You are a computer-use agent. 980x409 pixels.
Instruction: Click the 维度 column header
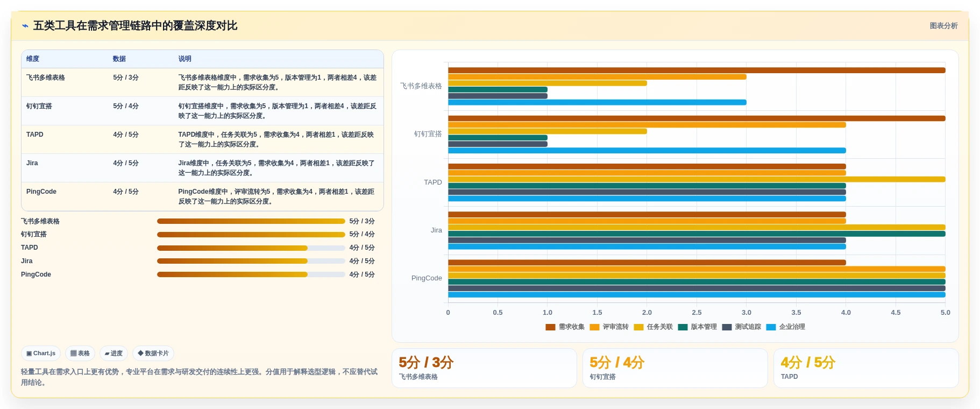tap(33, 59)
